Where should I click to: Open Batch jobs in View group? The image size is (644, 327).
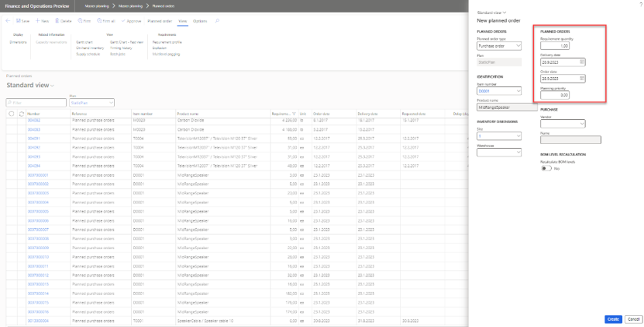point(117,54)
